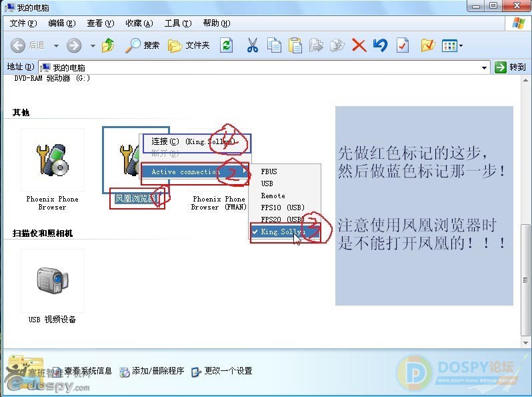The height and width of the screenshot is (397, 532).
Task: Click the 搜索 search button
Action: click(x=143, y=45)
